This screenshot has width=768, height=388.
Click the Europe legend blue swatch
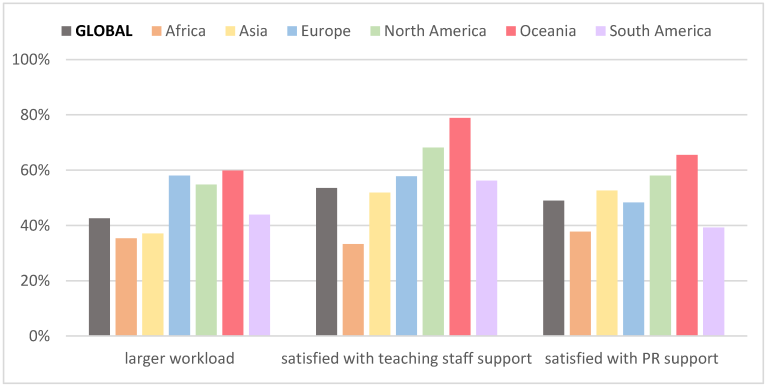tap(291, 31)
